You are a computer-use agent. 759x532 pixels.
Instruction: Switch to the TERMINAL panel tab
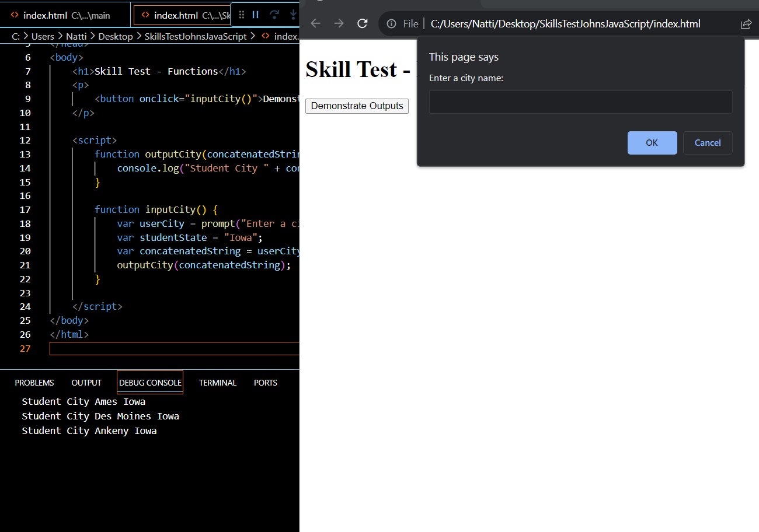click(x=217, y=383)
